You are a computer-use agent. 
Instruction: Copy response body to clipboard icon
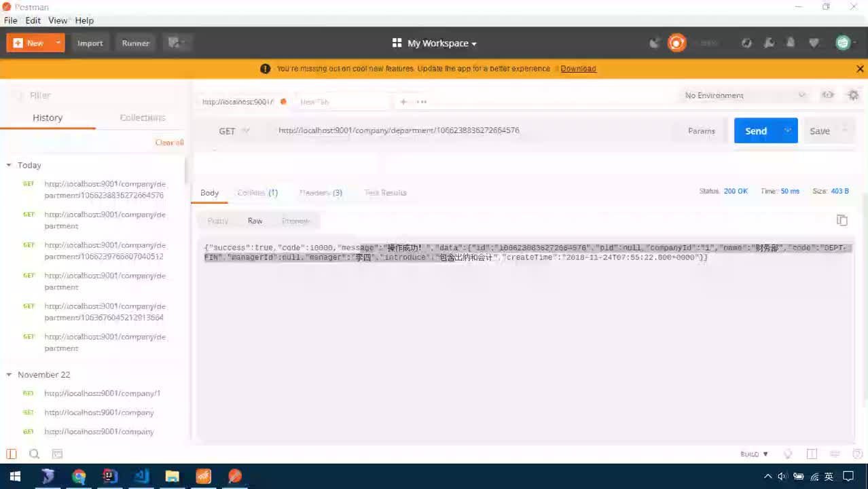[x=842, y=220]
